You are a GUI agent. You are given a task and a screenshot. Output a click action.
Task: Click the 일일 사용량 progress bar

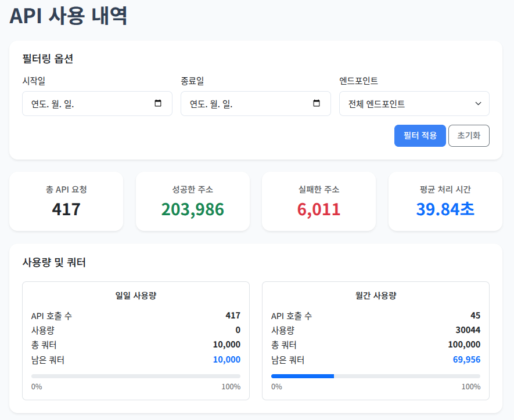(x=136, y=376)
